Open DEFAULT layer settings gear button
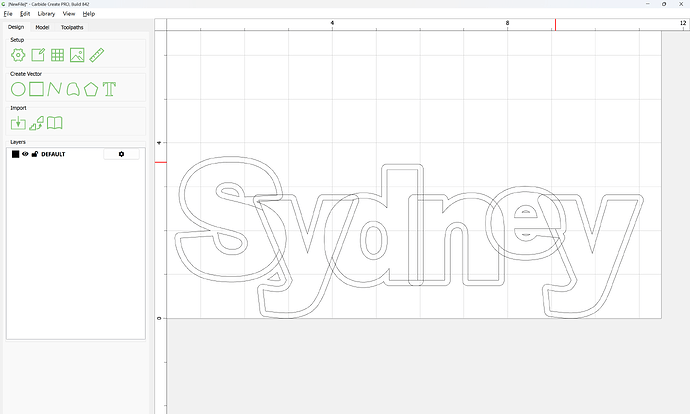 tap(122, 154)
